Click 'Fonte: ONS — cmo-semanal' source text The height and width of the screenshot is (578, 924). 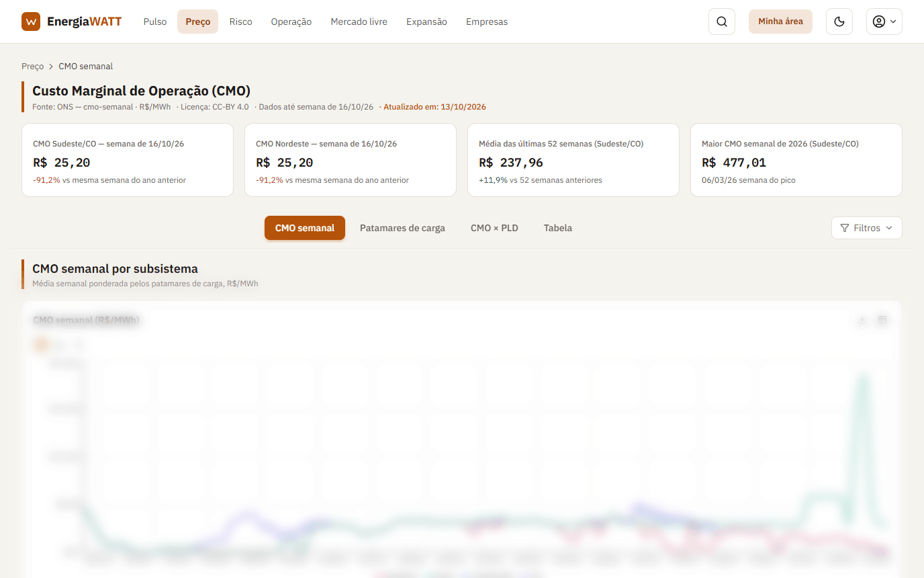pos(83,107)
